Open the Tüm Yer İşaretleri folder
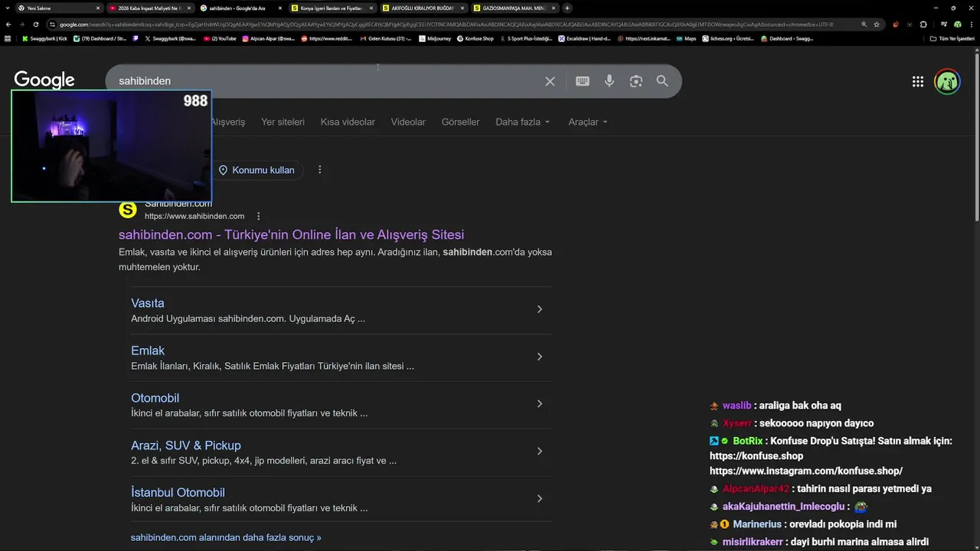Viewport: 980px width, 551px height. point(953,38)
